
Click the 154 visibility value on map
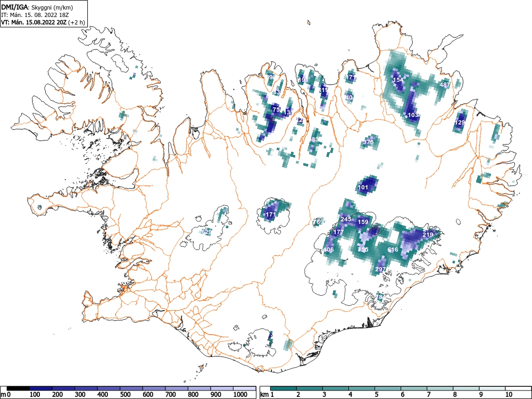coord(398,80)
